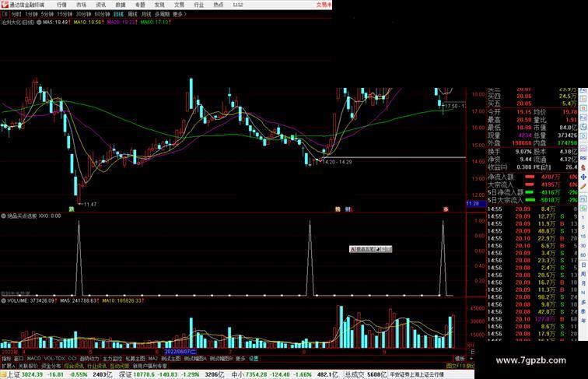Select the 日线 daily chart tab
Viewport: 588px width, 379px height.
point(118,14)
